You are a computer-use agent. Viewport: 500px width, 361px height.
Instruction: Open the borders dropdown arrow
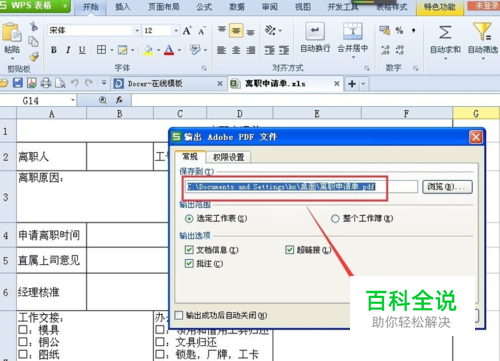click(x=112, y=50)
